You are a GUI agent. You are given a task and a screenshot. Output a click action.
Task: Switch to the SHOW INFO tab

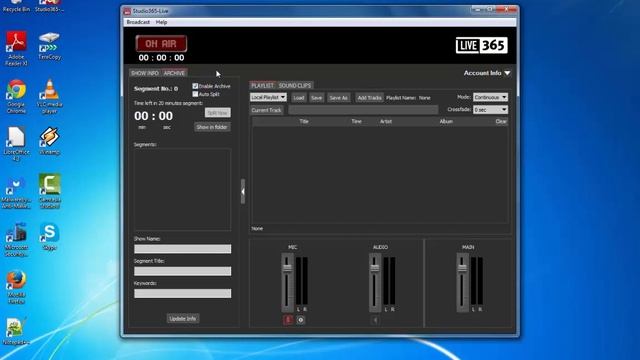coord(145,73)
